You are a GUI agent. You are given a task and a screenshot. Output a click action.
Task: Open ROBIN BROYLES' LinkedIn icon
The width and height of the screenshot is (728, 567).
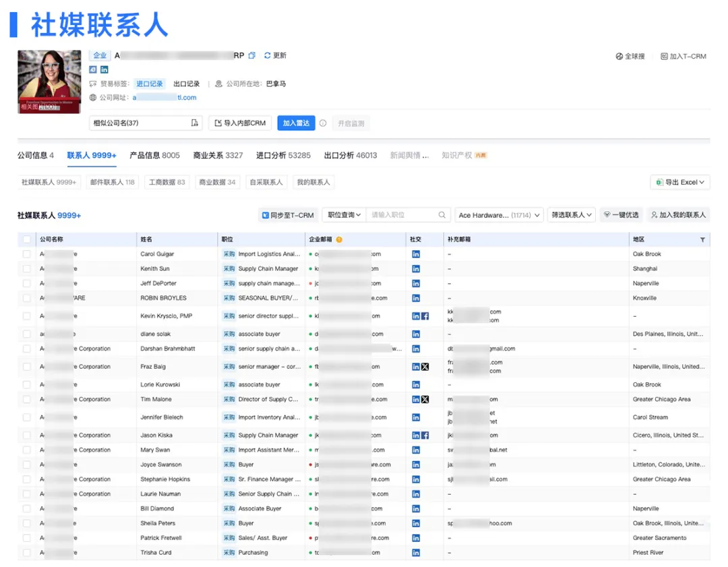[416, 298]
